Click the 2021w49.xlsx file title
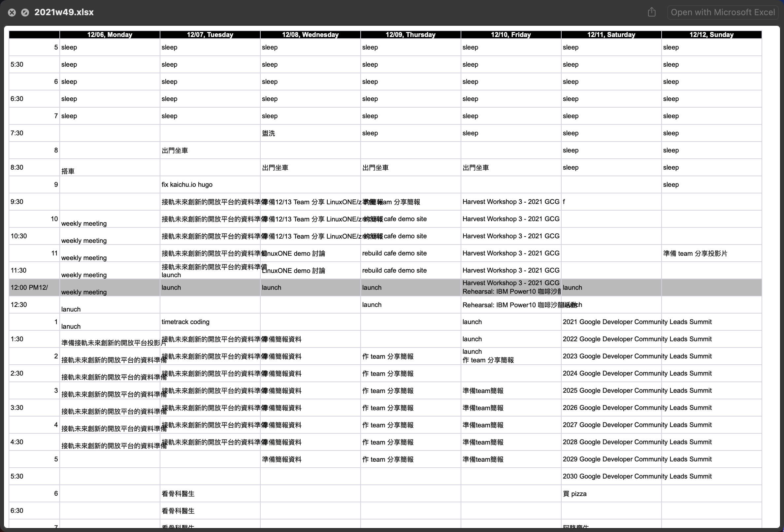Image resolution: width=784 pixels, height=532 pixels. point(64,12)
